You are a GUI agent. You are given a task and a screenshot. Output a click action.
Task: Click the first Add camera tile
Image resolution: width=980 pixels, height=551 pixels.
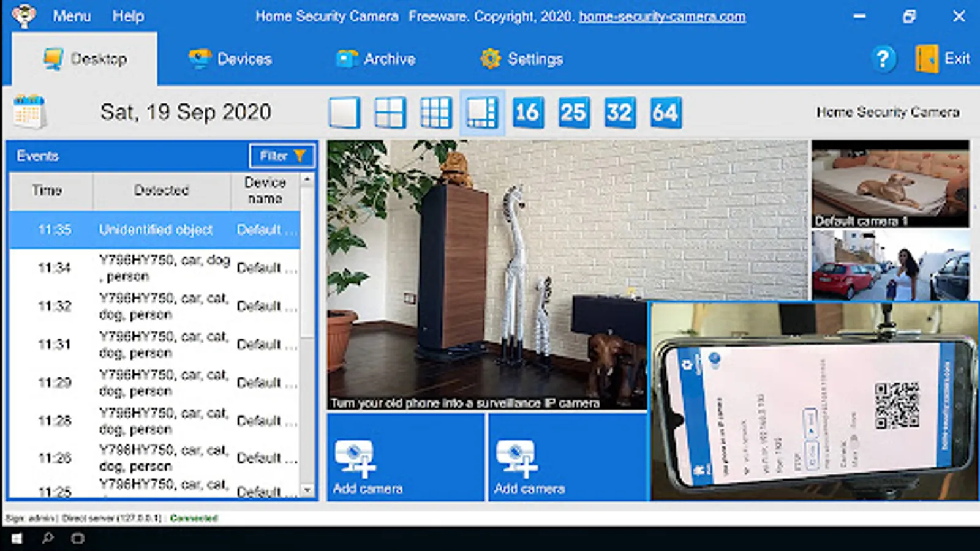pyautogui.click(x=405, y=457)
